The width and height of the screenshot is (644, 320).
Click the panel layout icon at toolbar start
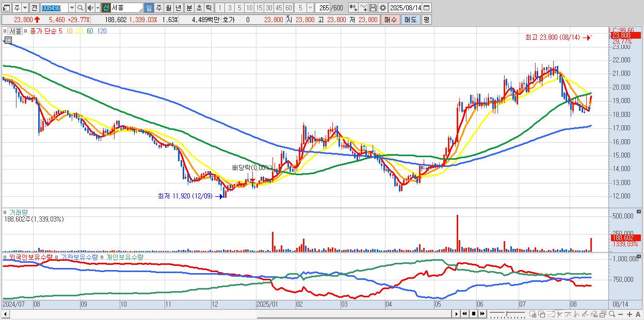click(7, 8)
